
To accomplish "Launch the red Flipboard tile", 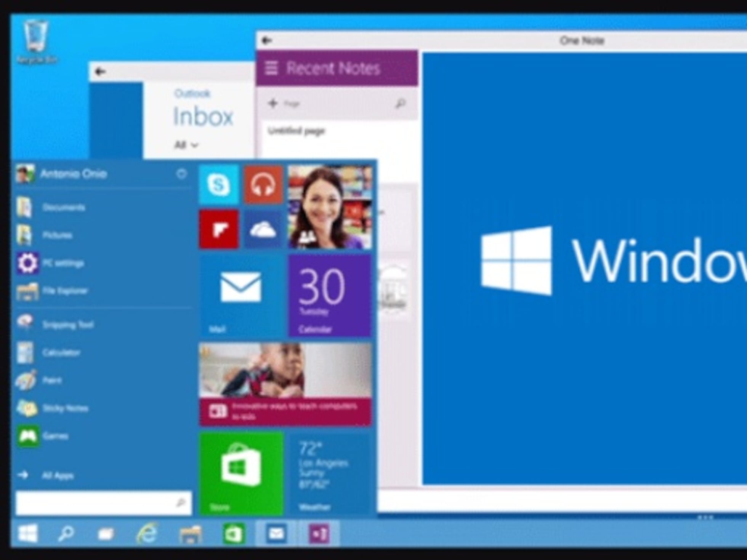I will pyautogui.click(x=219, y=229).
